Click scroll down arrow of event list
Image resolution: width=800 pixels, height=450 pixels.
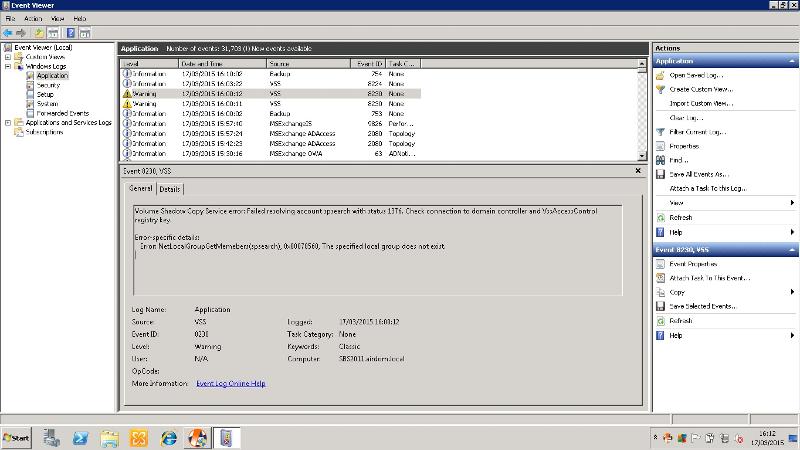point(642,156)
